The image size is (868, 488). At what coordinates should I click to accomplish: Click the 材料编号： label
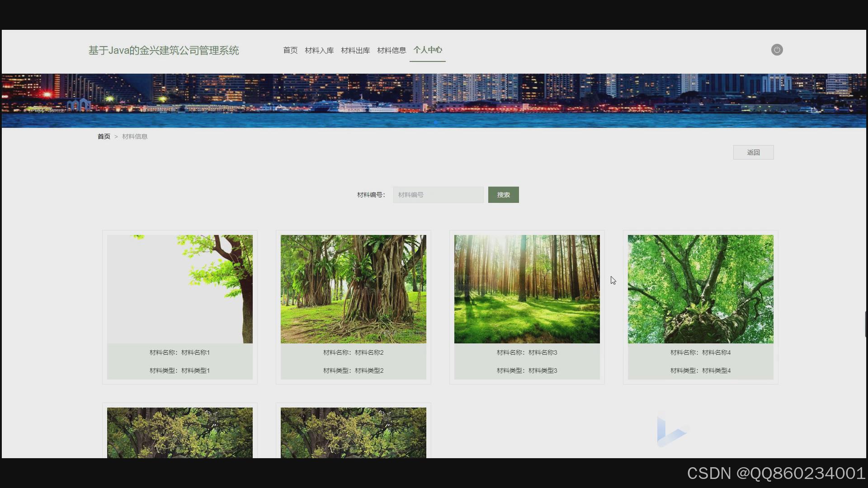[x=371, y=195]
